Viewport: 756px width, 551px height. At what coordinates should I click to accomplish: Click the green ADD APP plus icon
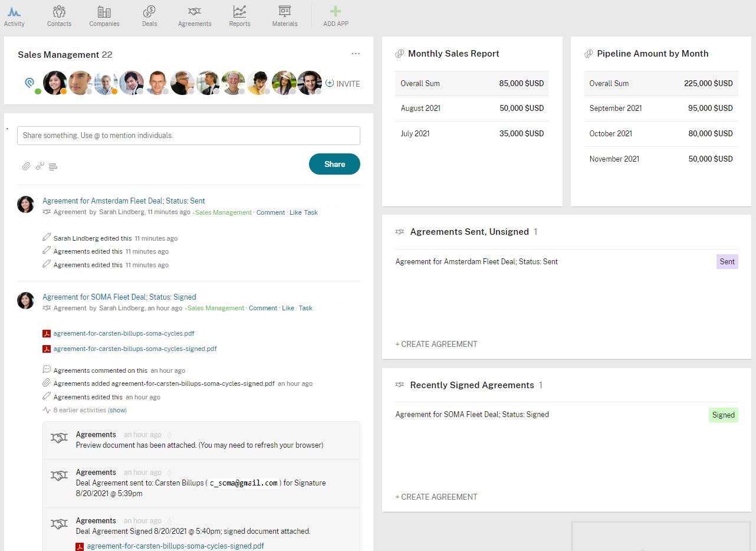(x=336, y=12)
